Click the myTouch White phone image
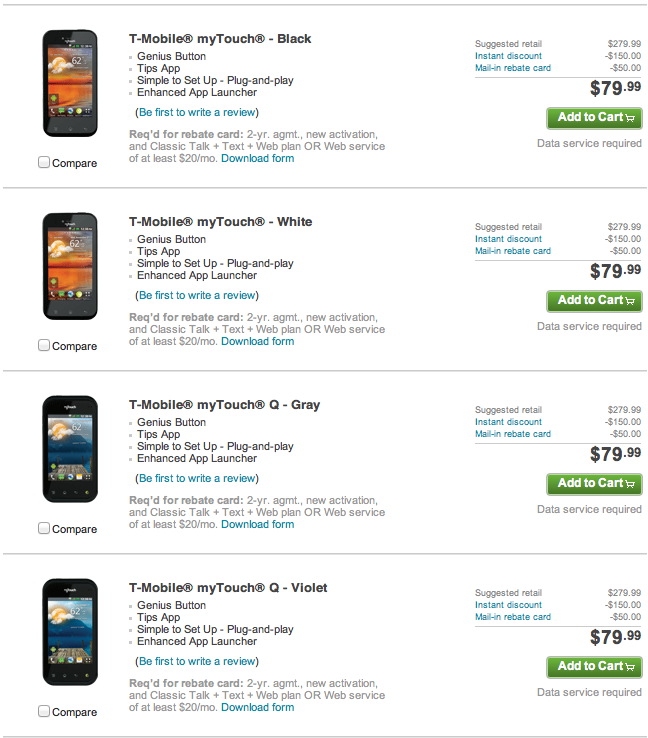This screenshot has height=738, width=648. point(70,267)
